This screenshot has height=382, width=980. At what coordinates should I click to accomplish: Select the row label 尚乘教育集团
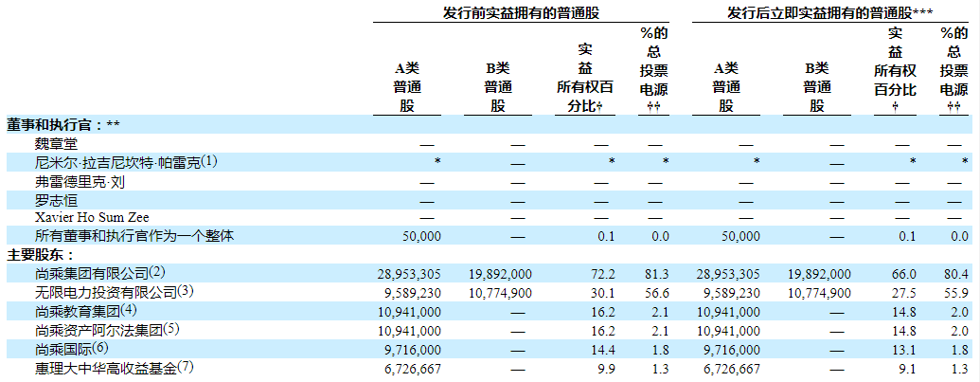click(79, 309)
